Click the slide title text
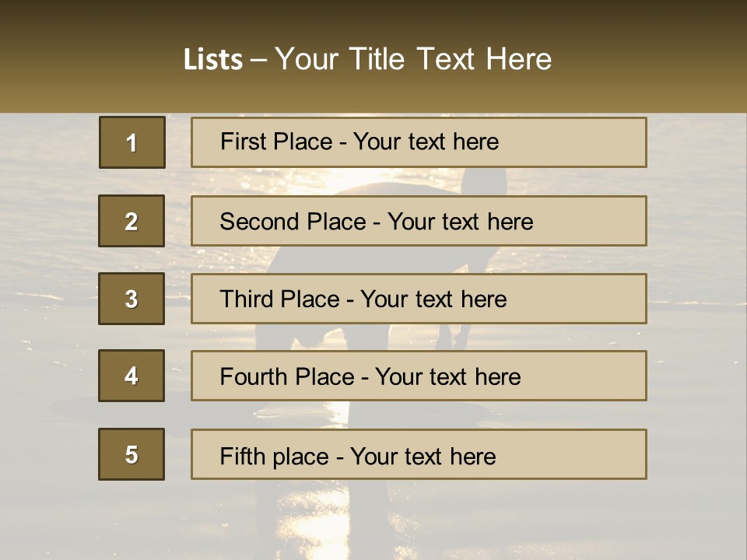This screenshot has width=747, height=560. [x=367, y=59]
